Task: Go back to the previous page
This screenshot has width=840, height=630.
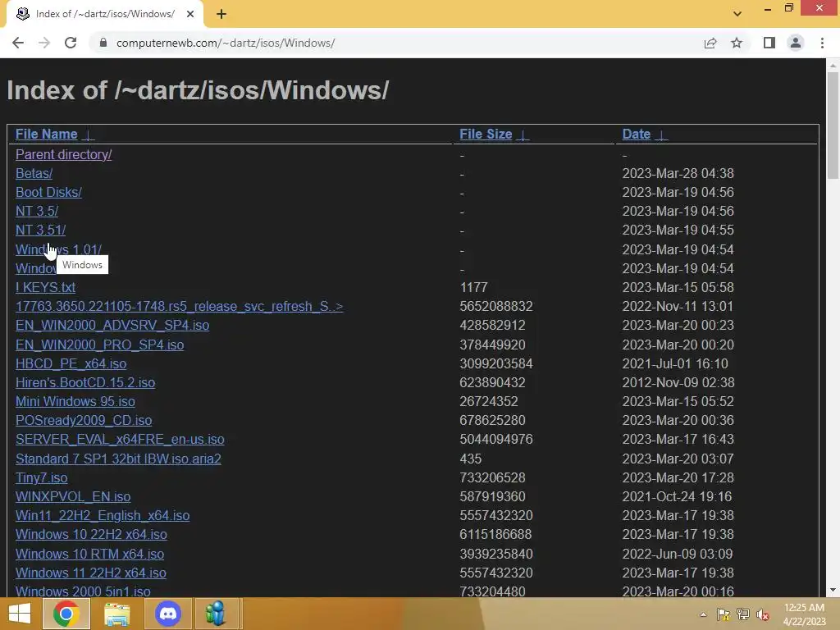Action: point(18,43)
